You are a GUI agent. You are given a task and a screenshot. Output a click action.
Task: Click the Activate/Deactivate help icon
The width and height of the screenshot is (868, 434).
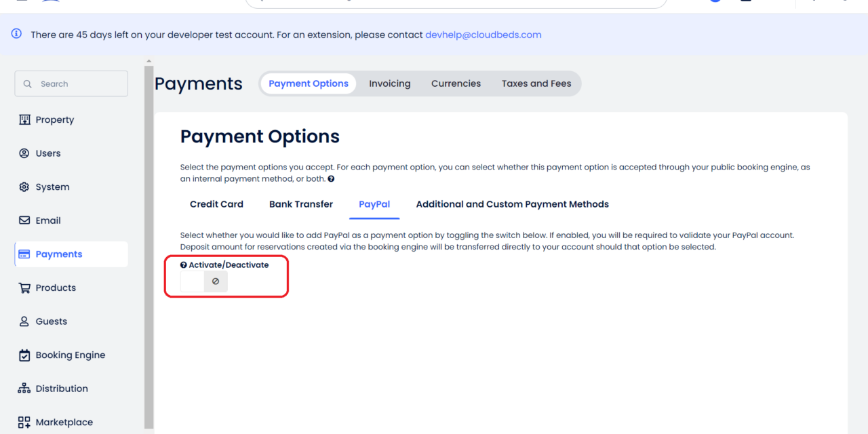184,264
